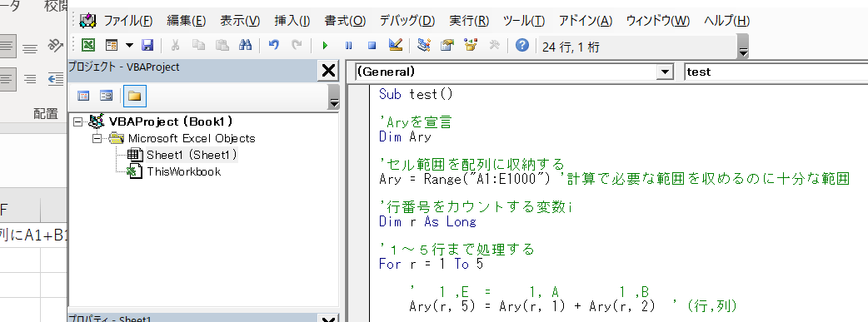868x322 pixels.
Task: Open the Project Explorer toolbar icon
Action: (424, 46)
